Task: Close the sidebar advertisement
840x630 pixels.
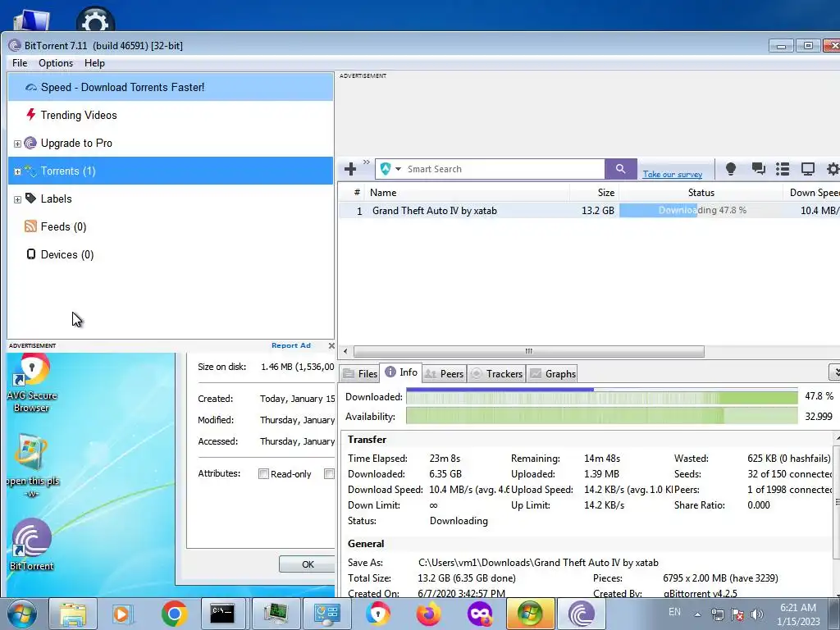Action: 331,345
